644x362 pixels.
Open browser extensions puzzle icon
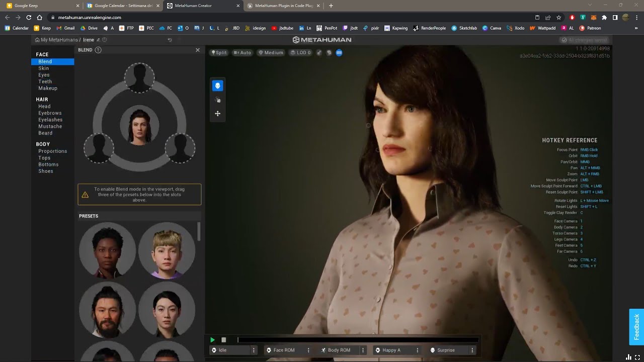coord(604,17)
